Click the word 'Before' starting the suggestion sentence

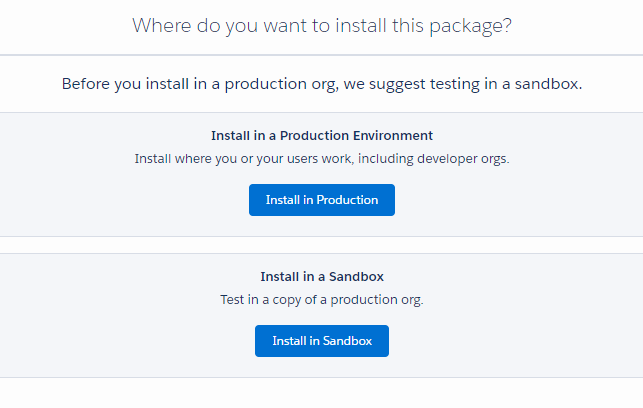[86, 84]
